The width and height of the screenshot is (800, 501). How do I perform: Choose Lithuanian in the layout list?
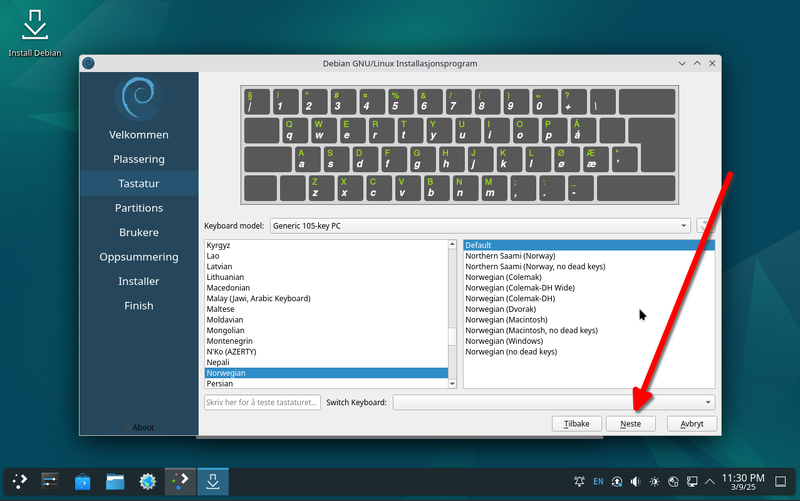[225, 277]
